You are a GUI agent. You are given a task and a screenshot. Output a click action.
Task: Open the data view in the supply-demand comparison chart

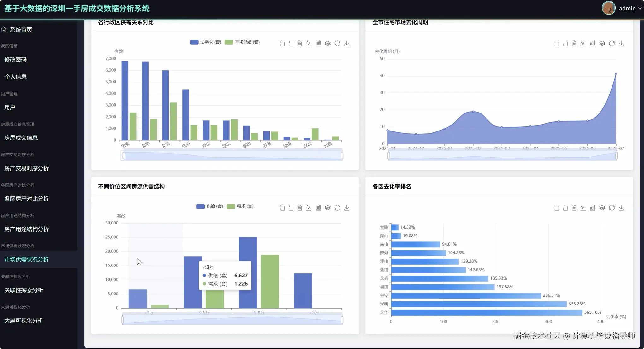[299, 44]
